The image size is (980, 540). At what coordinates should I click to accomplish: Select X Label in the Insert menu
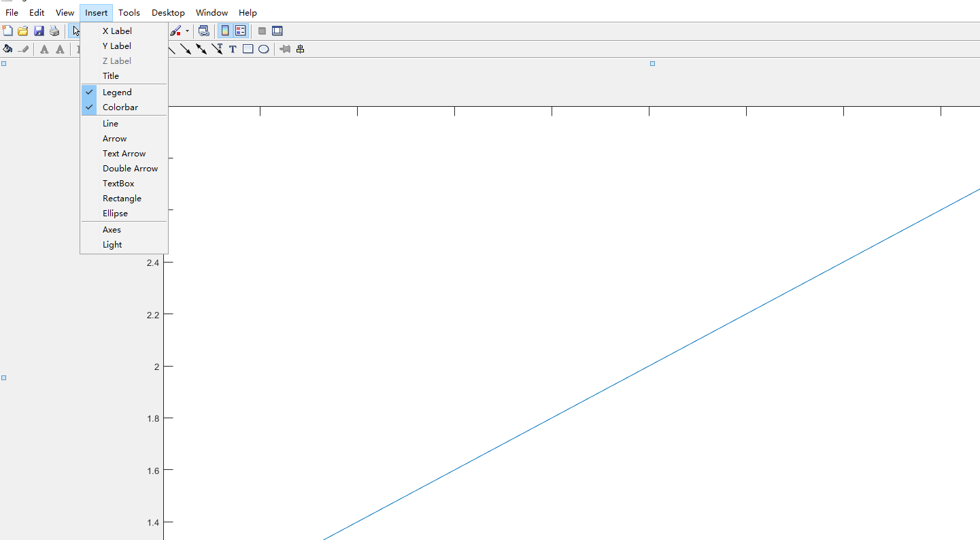click(x=117, y=31)
